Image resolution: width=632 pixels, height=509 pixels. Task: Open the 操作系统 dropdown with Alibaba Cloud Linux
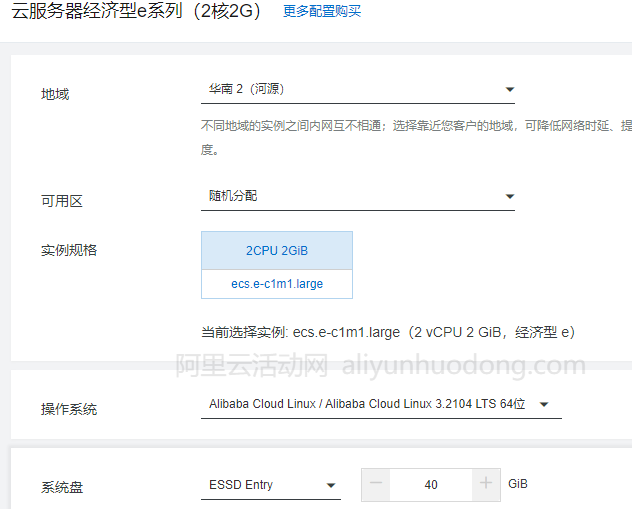coord(381,404)
